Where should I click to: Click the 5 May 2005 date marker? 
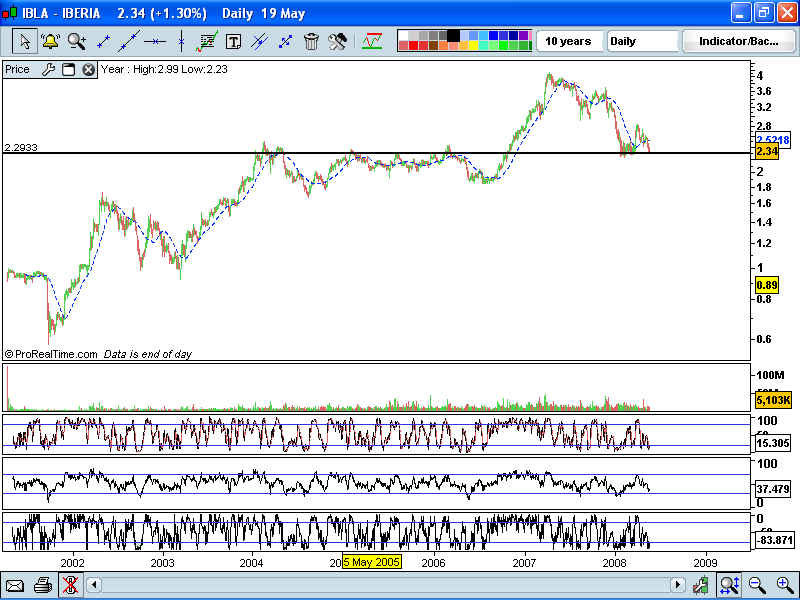tap(372, 562)
